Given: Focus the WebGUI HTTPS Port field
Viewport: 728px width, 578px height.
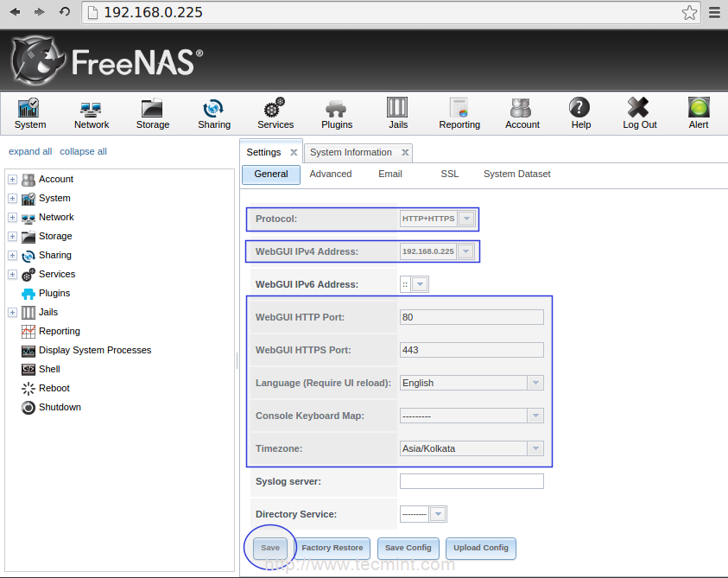Looking at the screenshot, I should click(472, 350).
